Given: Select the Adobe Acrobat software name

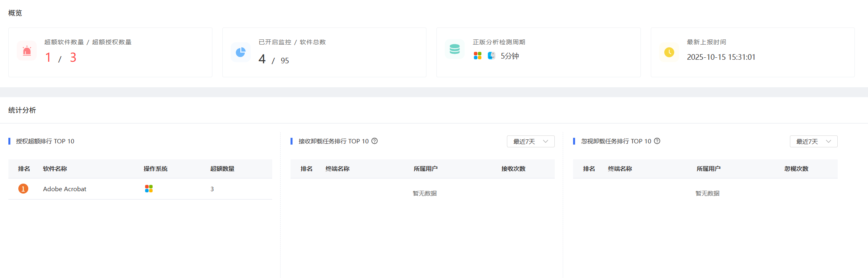Looking at the screenshot, I should [x=65, y=189].
